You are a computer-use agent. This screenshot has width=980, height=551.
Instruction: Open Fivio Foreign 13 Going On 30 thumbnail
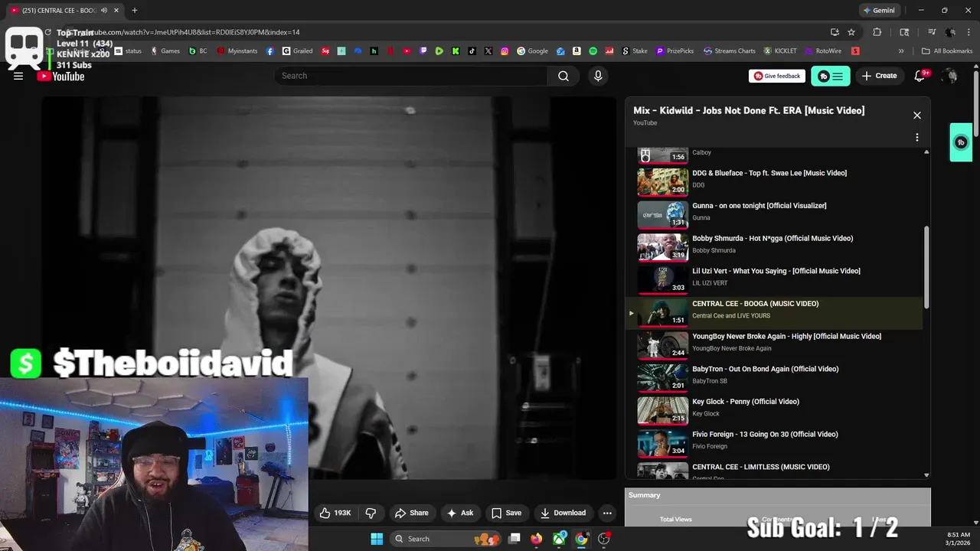663,443
